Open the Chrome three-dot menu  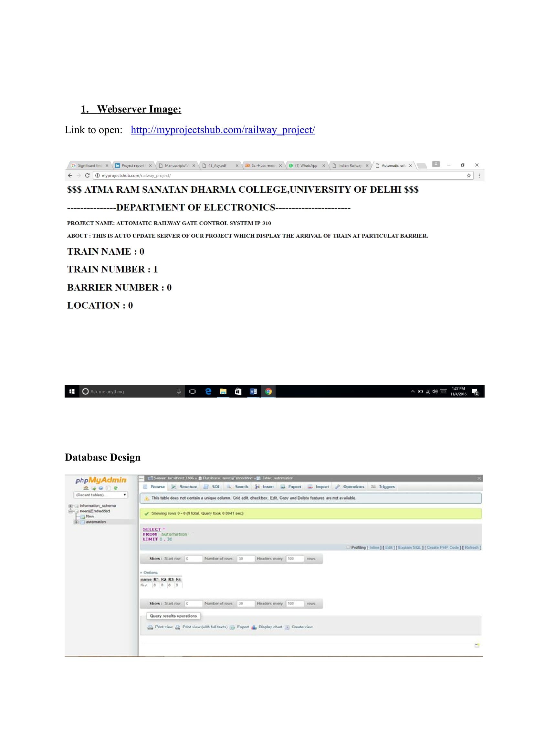point(479,176)
